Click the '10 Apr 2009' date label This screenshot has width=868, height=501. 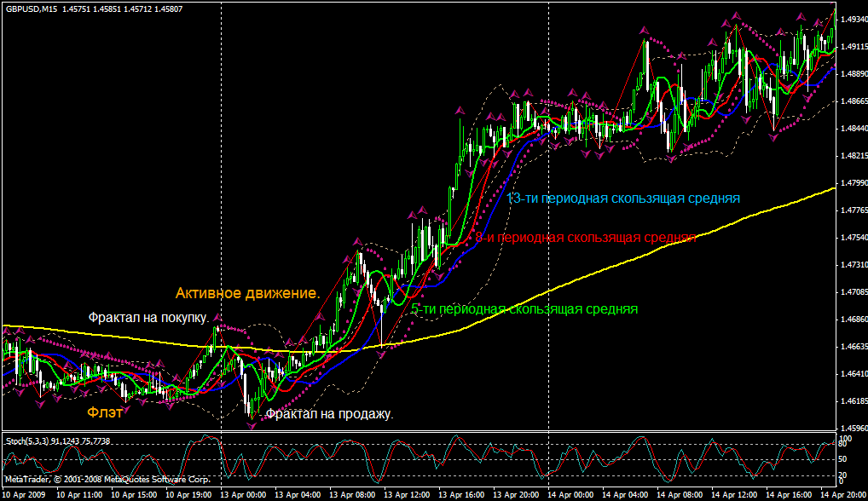24,494
